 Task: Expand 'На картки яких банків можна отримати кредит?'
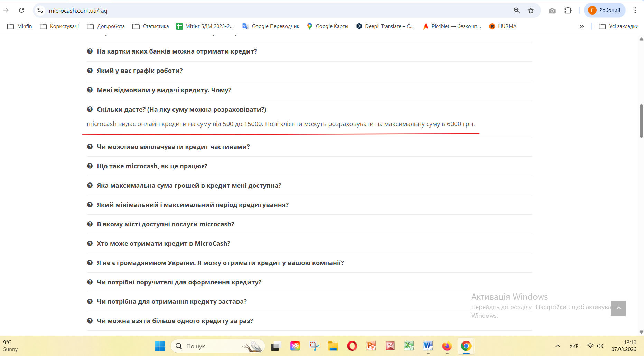(309, 51)
